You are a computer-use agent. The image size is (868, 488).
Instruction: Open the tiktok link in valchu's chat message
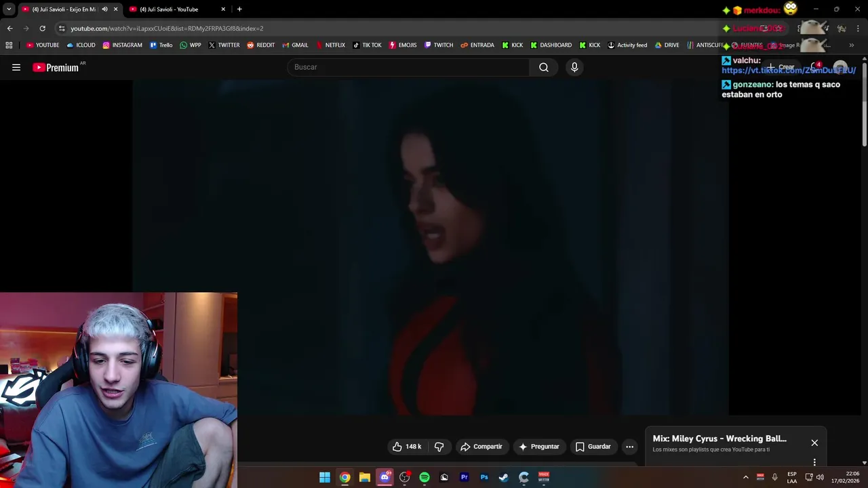click(x=789, y=70)
